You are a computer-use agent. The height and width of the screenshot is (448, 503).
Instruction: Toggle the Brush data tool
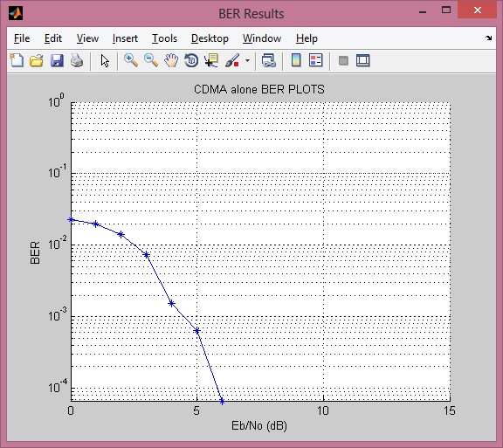click(x=232, y=60)
